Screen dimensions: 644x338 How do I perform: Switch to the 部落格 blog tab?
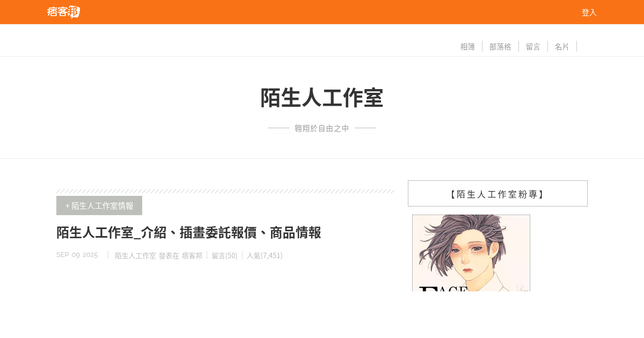[500, 47]
